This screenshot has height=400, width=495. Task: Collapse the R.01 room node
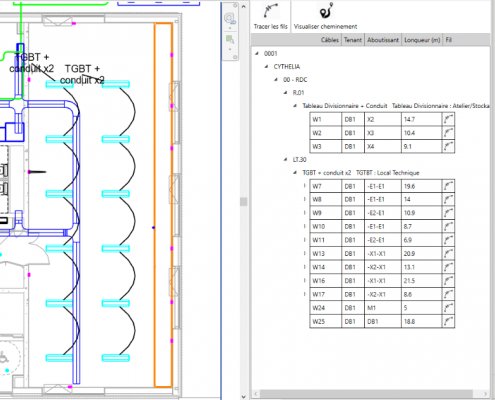[286, 93]
